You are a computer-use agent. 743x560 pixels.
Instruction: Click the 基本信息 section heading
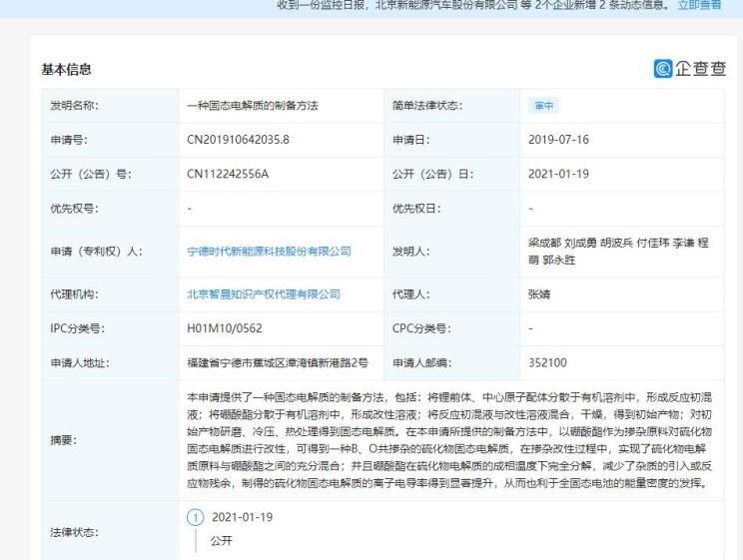[66, 69]
